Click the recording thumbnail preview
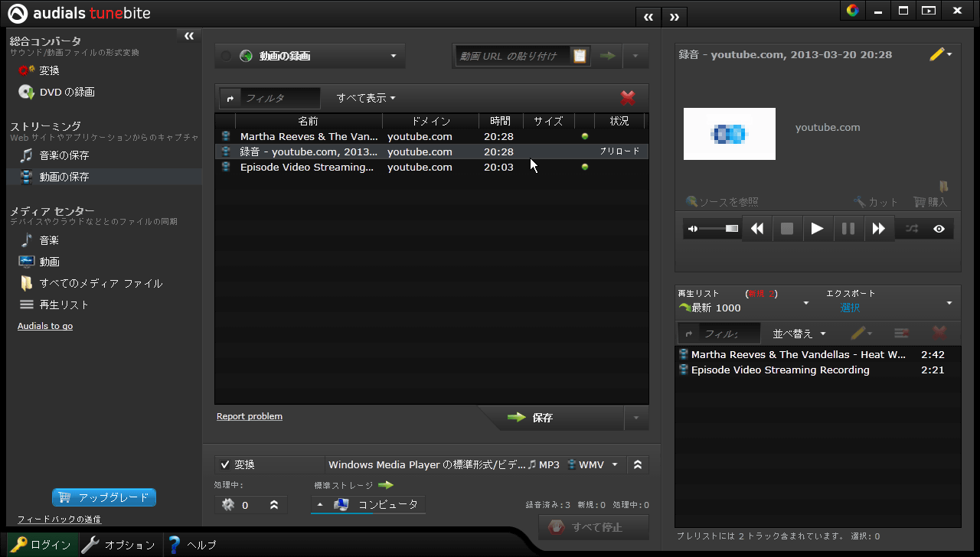The width and height of the screenshot is (980, 557). pyautogui.click(x=730, y=134)
